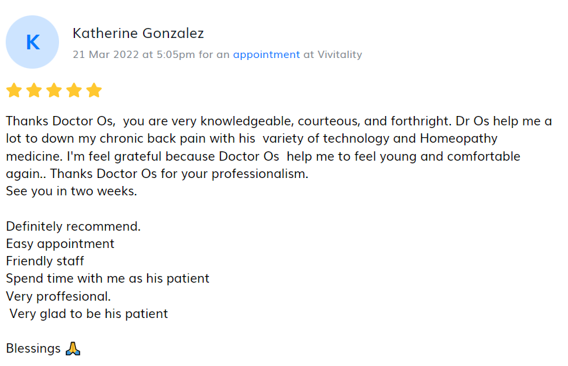Select the third rating star
The image size is (568, 366).
pyautogui.click(x=54, y=90)
